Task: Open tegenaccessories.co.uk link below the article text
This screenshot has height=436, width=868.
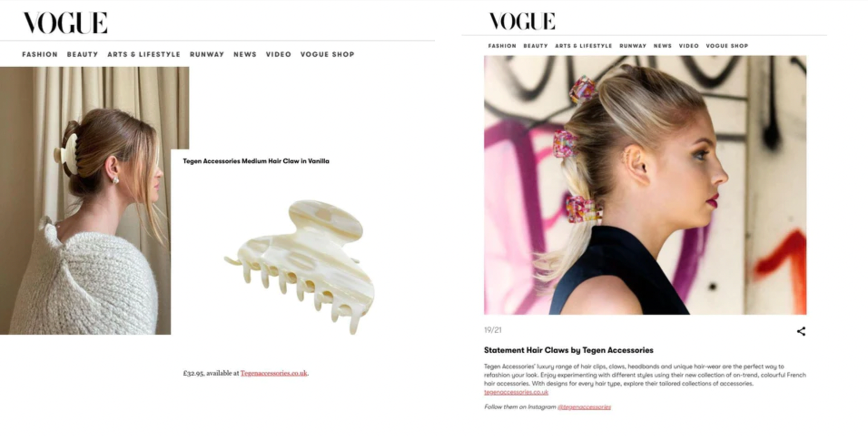Action: point(516,392)
